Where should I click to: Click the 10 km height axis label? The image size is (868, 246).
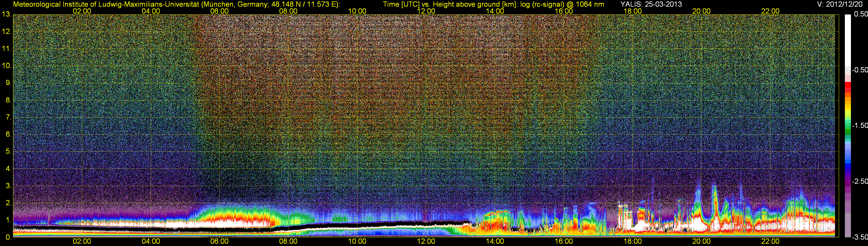coord(6,66)
